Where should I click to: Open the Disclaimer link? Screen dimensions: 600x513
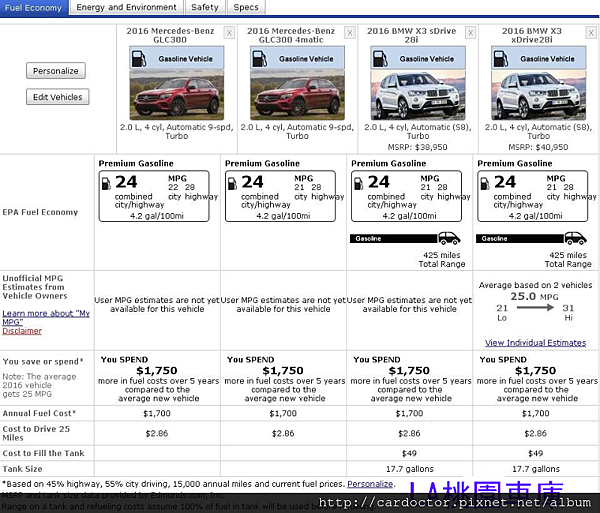pos(22,331)
